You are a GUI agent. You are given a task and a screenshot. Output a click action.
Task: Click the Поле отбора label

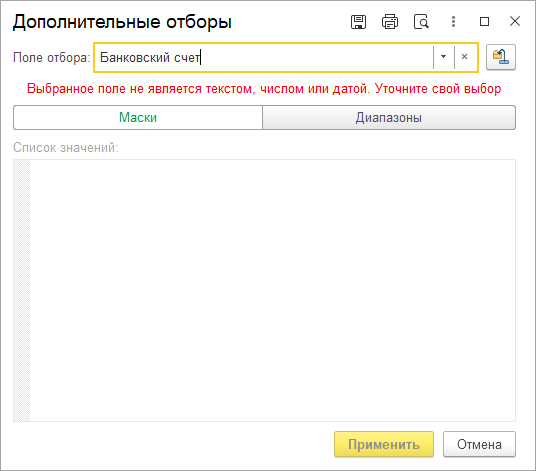(x=52, y=57)
